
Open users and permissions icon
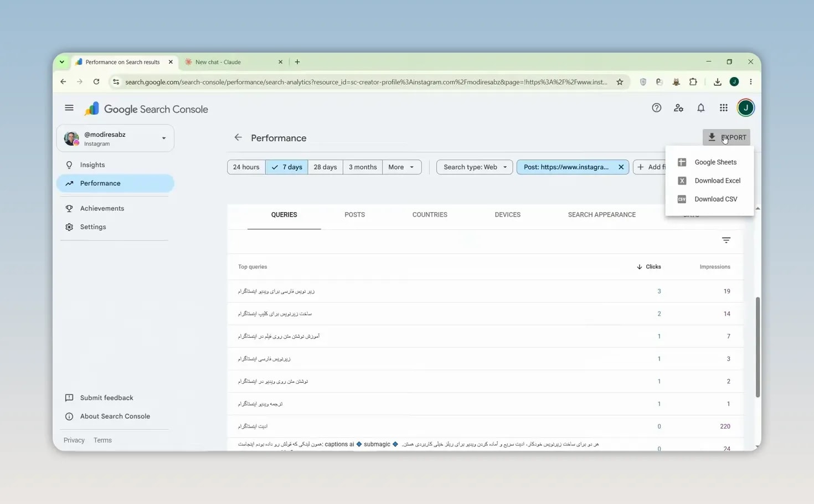(x=678, y=108)
